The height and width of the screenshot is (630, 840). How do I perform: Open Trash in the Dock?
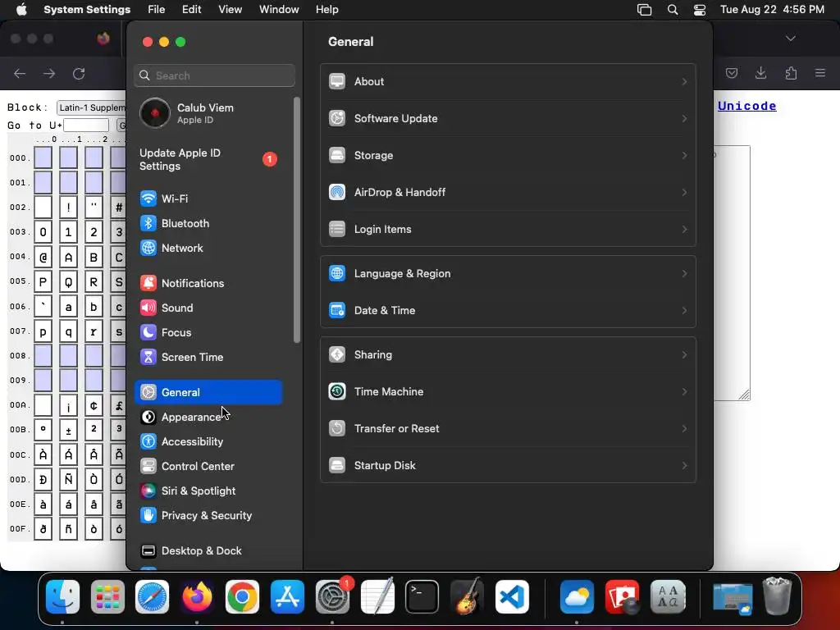pos(777,596)
